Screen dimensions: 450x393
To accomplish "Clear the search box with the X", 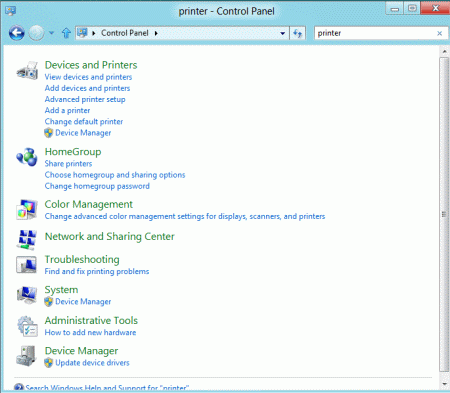I will point(440,33).
